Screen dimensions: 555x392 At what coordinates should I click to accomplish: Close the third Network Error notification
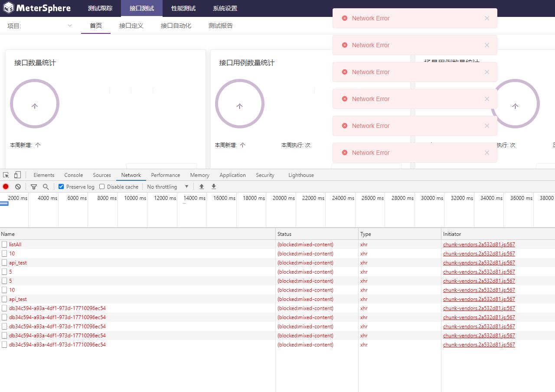(487, 72)
